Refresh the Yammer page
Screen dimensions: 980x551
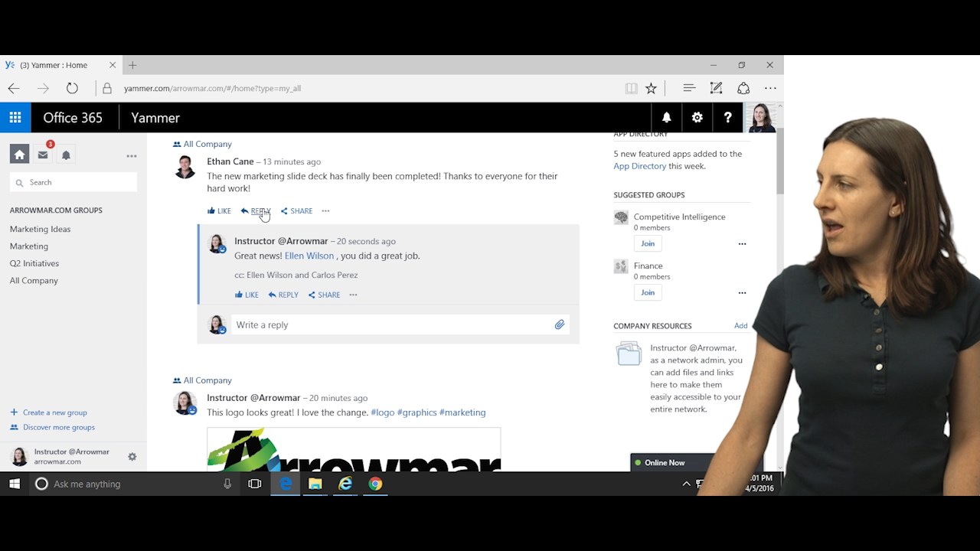pos(72,88)
